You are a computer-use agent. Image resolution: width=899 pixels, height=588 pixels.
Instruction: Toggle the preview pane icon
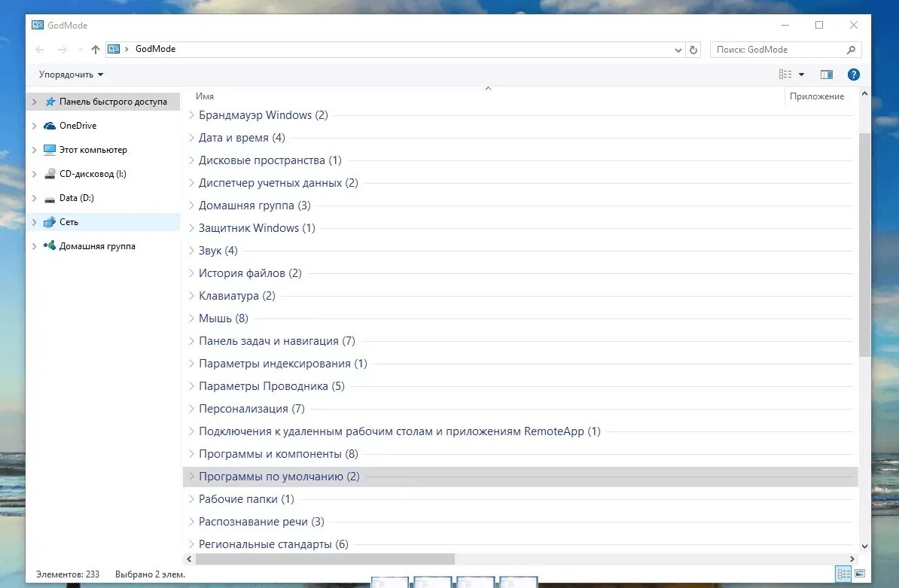[826, 75]
